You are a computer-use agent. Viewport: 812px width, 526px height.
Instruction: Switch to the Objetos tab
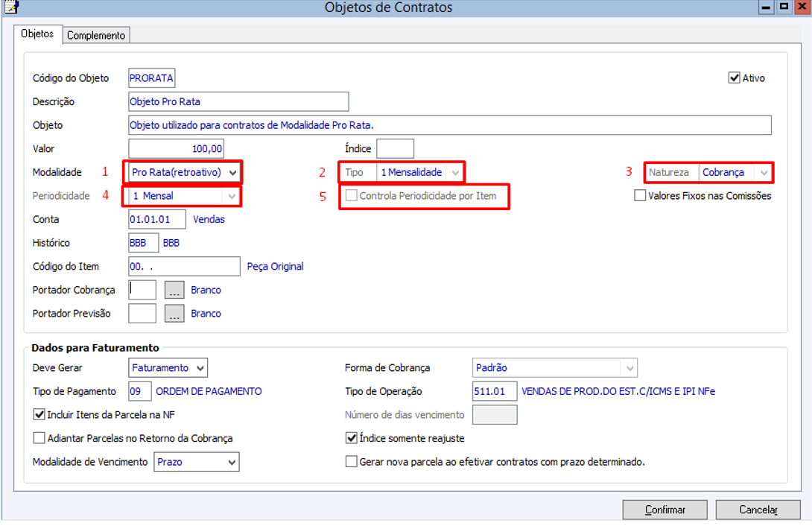[x=37, y=34]
